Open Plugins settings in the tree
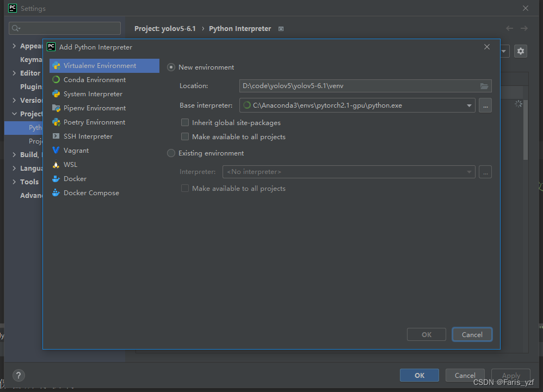Viewport: 543px width, 392px height. click(x=31, y=87)
